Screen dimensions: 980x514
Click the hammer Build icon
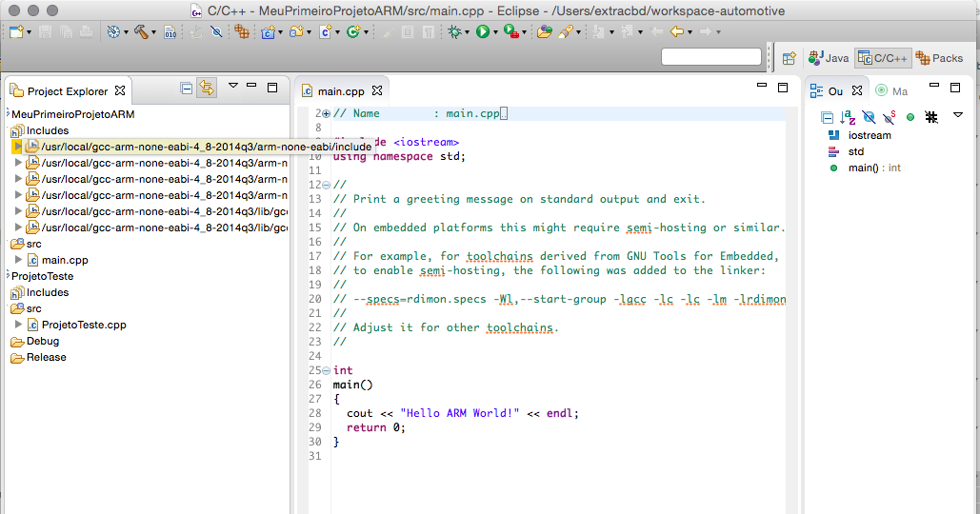coord(141,31)
